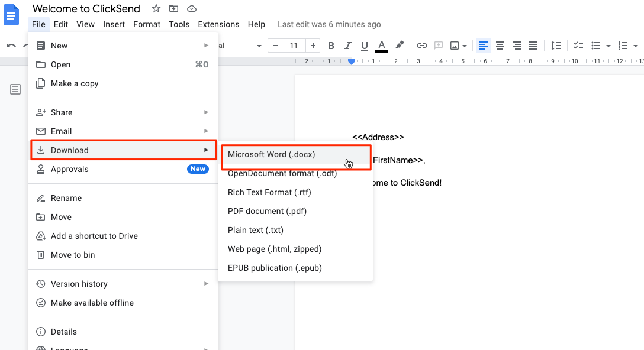Open the Format menu
This screenshot has height=350, width=644.
147,24
